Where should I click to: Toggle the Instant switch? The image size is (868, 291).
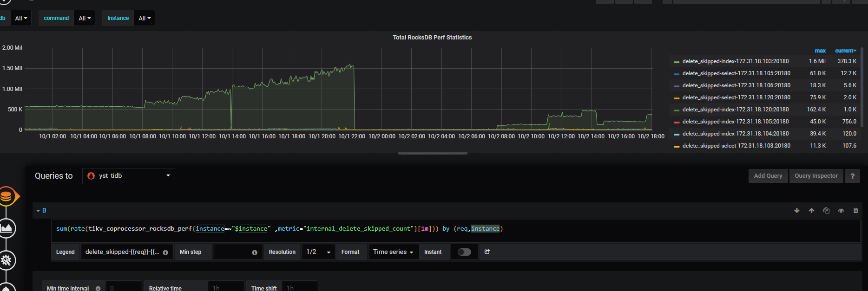pyautogui.click(x=464, y=252)
